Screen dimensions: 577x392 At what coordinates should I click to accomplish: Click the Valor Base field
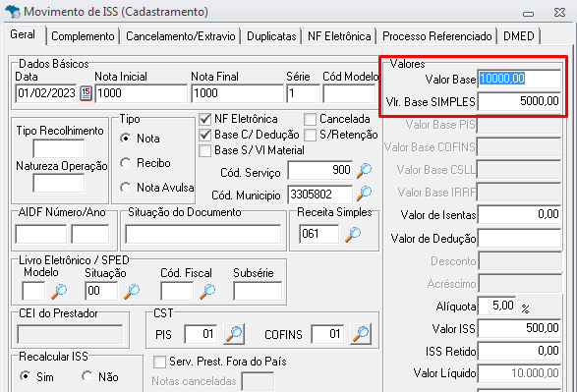click(519, 79)
